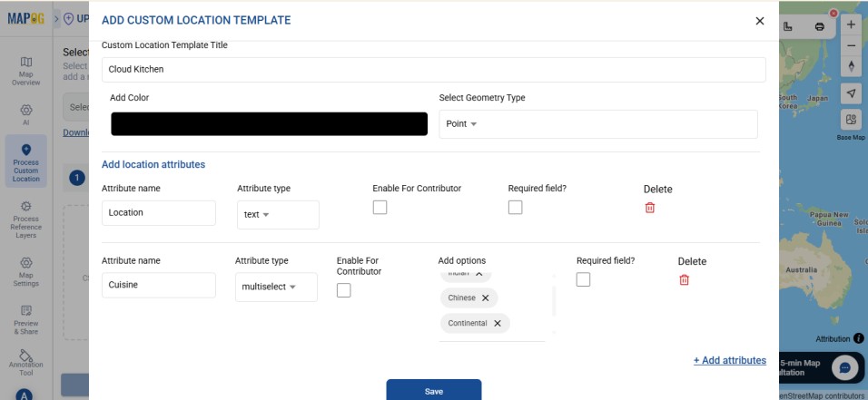The image size is (868, 400).
Task: Expand the sidebar using the chevron arrow
Action: tap(56, 19)
